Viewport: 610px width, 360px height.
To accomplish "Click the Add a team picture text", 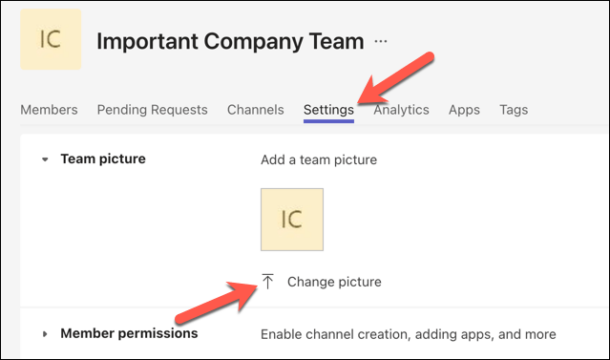I will pyautogui.click(x=319, y=160).
